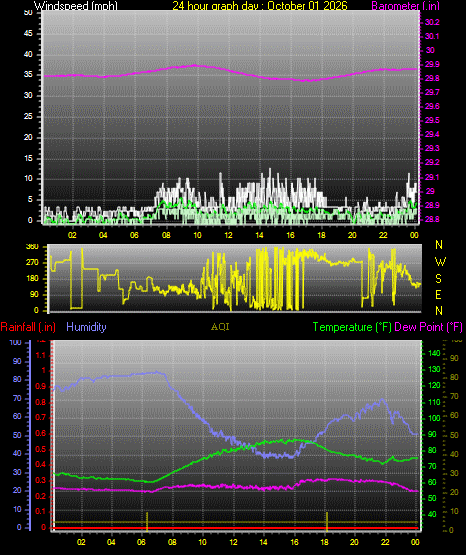Click the humidity peak near hour 07
Viewport: 466px width, 555px height.
coord(157,372)
